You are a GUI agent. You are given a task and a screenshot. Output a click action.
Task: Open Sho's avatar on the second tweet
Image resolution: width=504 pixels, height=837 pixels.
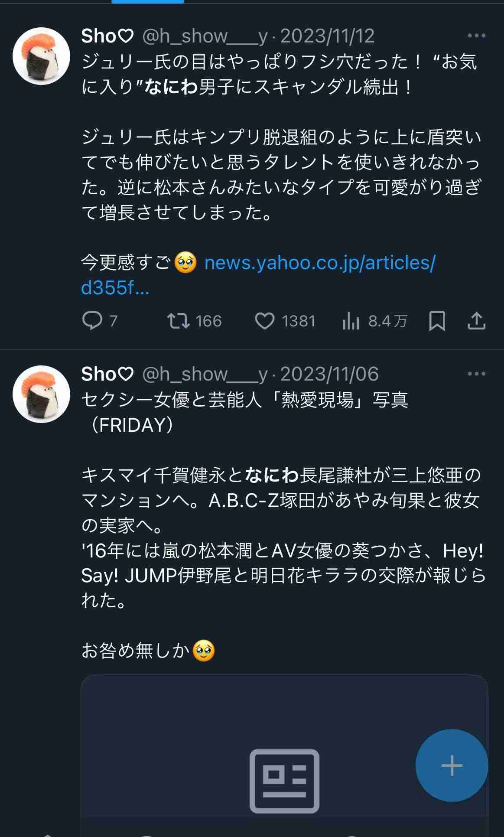[42, 394]
